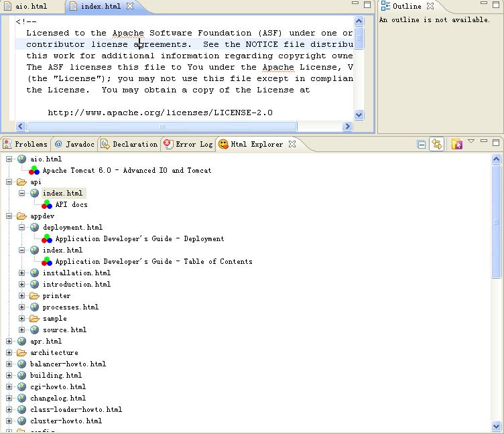The image size is (504, 434).
Task: Click the Apache license URL text in editor
Action: coord(160,113)
